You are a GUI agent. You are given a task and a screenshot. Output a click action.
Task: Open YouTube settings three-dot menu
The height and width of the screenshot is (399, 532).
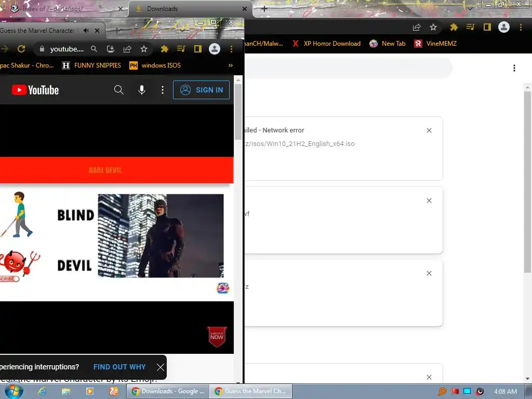point(163,90)
